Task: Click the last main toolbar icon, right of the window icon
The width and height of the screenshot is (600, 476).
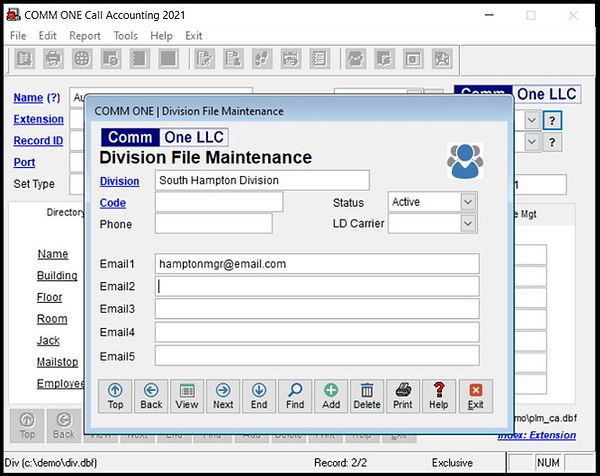Action: (442, 59)
